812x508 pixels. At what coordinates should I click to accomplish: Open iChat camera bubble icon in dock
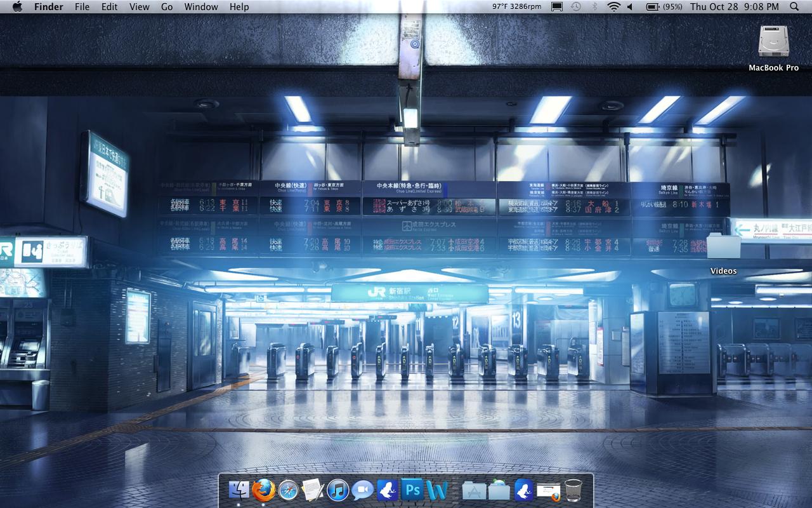click(x=362, y=490)
